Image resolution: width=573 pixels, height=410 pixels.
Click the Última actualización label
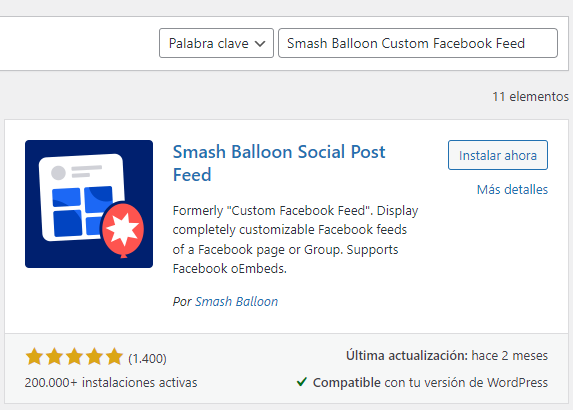tap(407, 356)
